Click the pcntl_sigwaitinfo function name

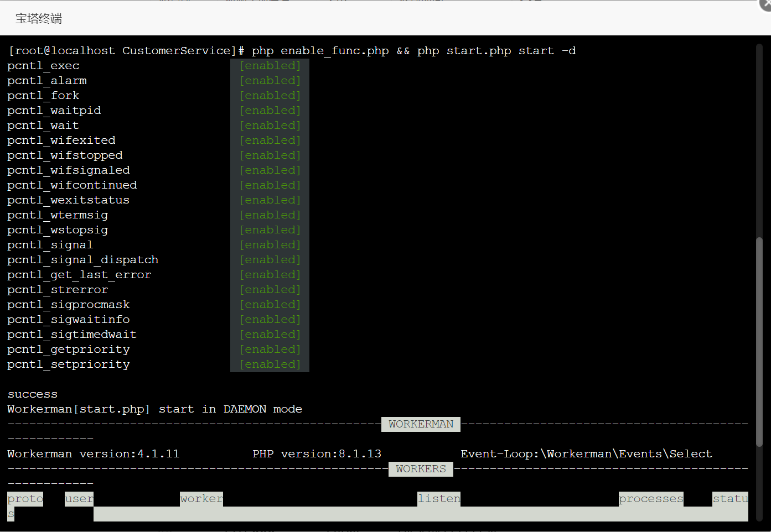click(x=69, y=320)
